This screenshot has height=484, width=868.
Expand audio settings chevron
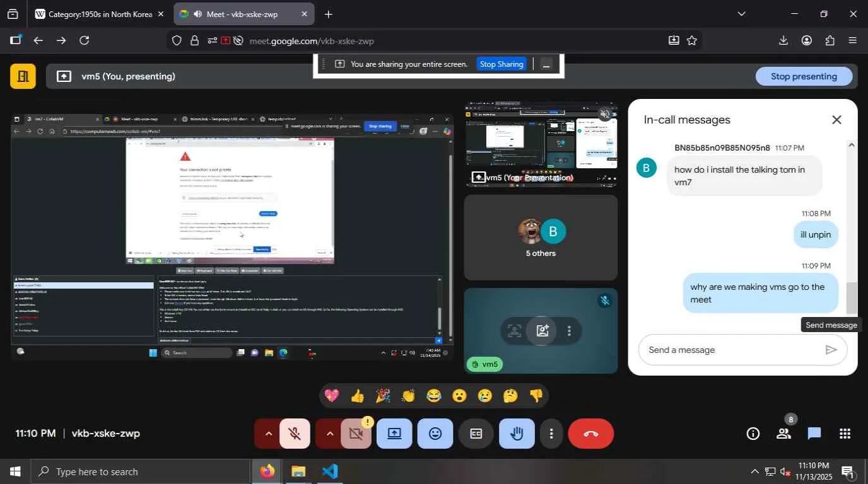pyautogui.click(x=268, y=434)
